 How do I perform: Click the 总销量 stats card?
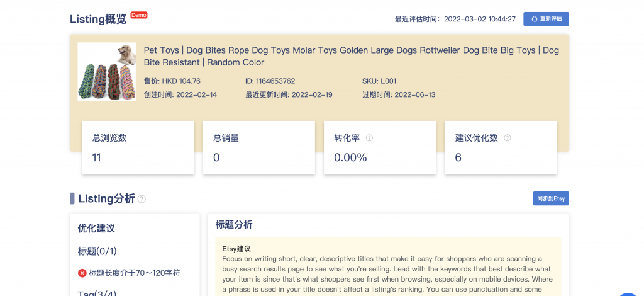coord(258,148)
